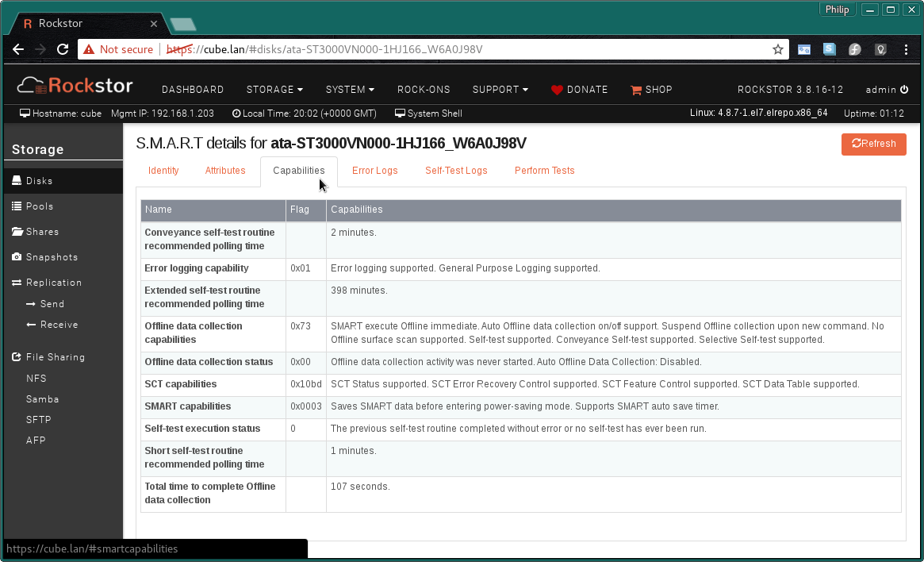Expand the Storage dropdown menu
Screen dimensions: 924x562
(274, 90)
